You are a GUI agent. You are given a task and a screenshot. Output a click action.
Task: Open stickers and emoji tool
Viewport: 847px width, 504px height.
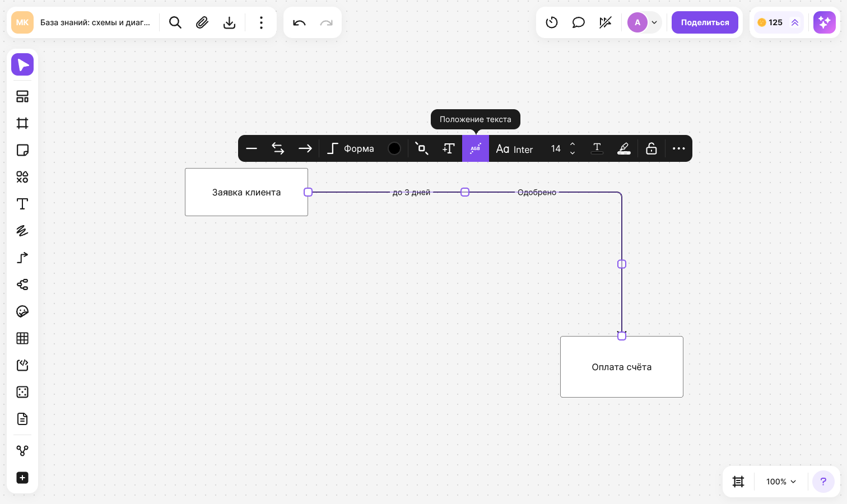[22, 311]
